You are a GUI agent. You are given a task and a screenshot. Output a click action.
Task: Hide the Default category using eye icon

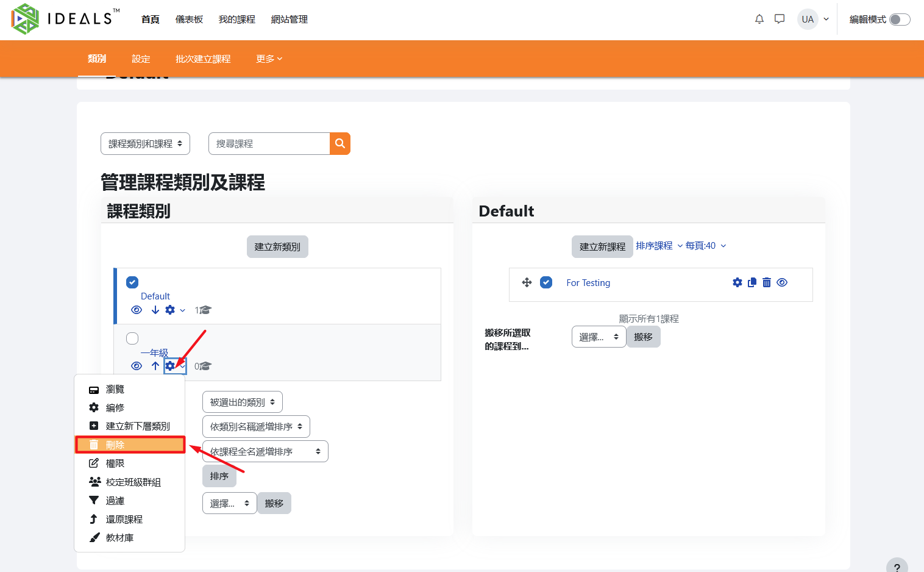coord(137,310)
